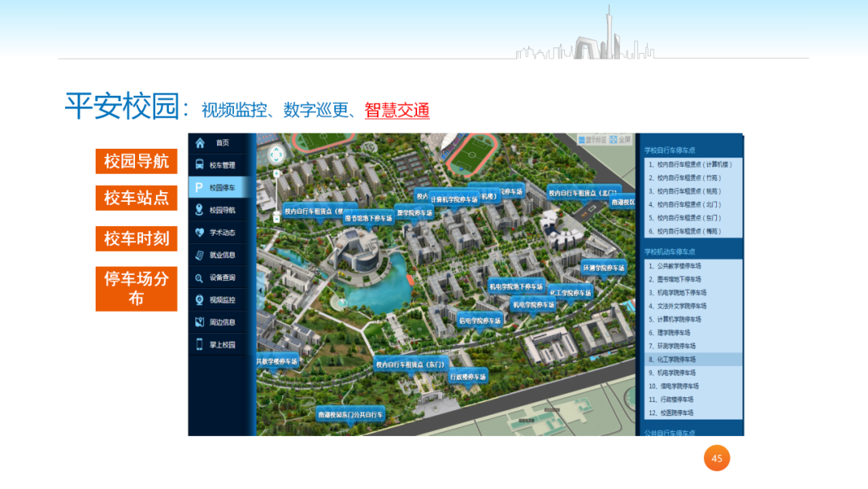This screenshot has height=489, width=868.
Task: Open 校车管理 bus icon in sidebar
Action: click(x=199, y=165)
